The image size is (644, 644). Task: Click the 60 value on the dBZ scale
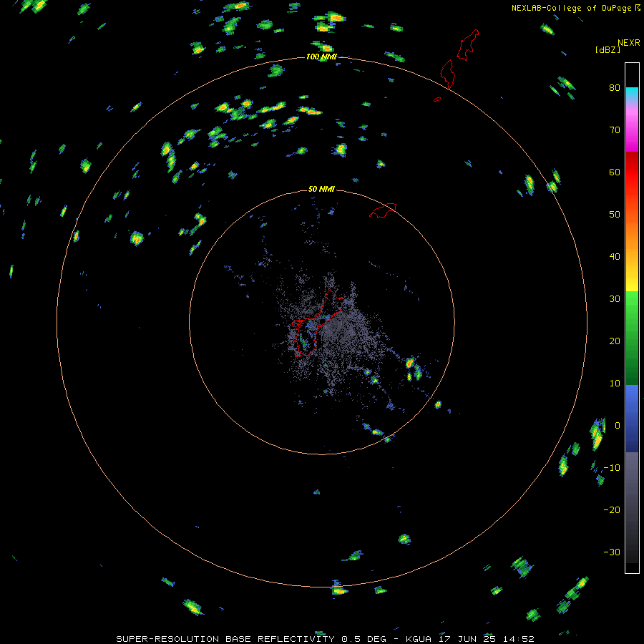(615, 172)
